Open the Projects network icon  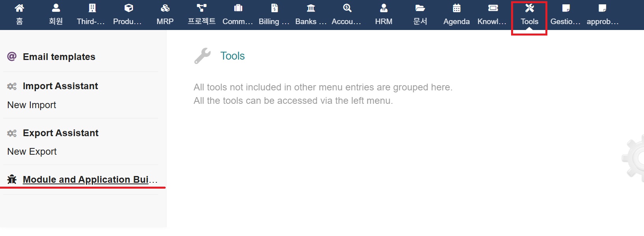[202, 8]
